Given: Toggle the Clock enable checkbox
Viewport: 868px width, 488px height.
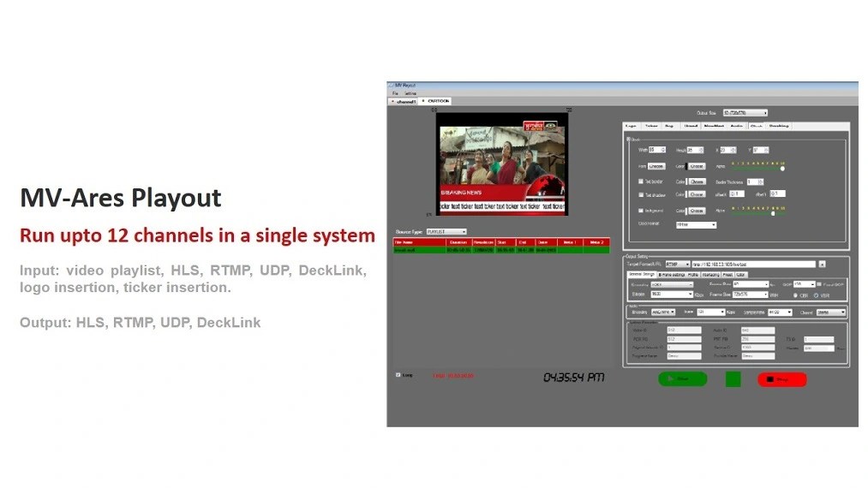Looking at the screenshot, I should [x=628, y=140].
